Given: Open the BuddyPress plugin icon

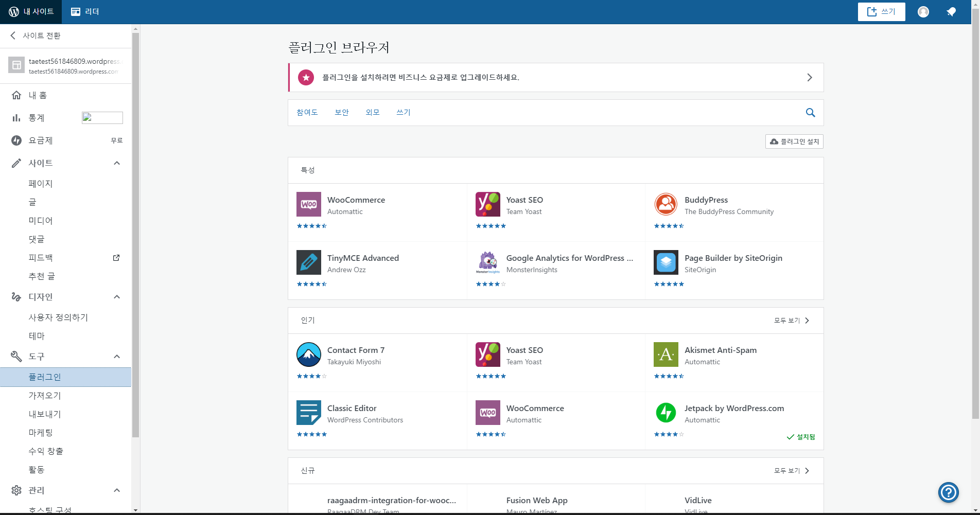Looking at the screenshot, I should (x=666, y=204).
